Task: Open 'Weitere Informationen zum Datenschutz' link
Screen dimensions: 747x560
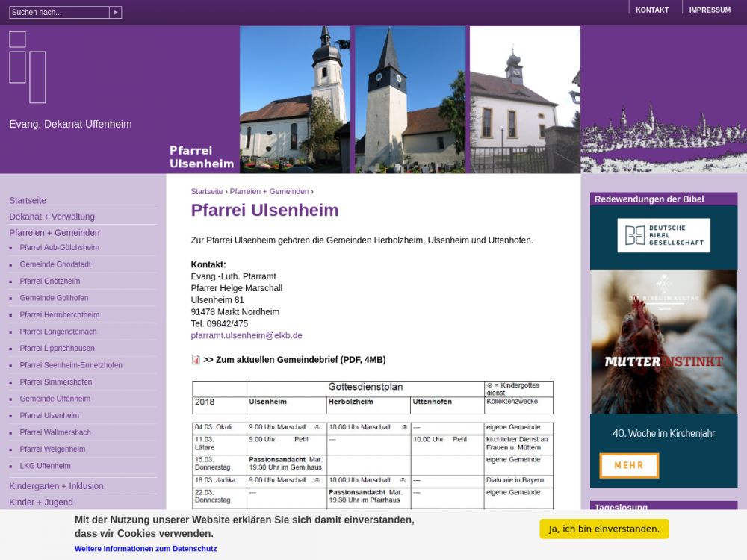Action: [x=146, y=549]
